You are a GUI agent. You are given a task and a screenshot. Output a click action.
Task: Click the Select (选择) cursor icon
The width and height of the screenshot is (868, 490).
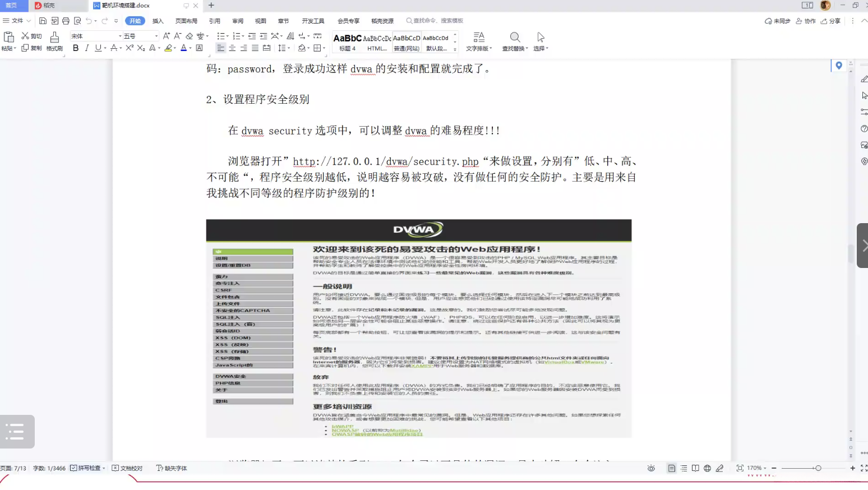pos(541,37)
